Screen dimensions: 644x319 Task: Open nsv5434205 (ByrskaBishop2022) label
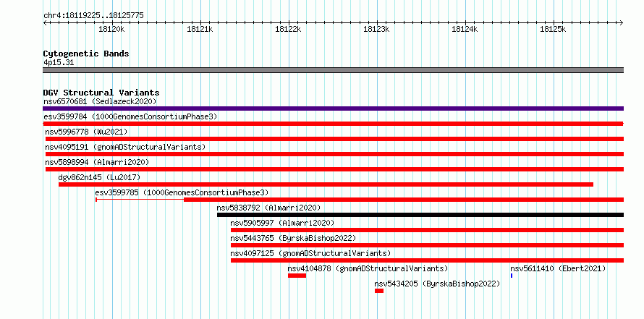[437, 284]
